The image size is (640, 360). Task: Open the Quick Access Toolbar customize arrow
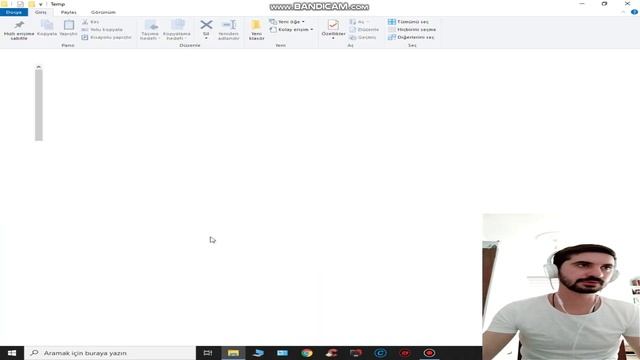tap(41, 4)
